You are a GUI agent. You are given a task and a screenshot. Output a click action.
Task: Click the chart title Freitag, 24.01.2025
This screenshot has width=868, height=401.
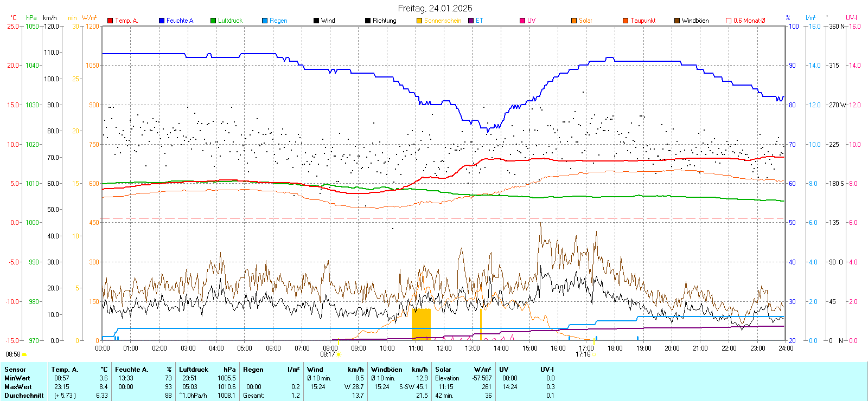coord(435,8)
